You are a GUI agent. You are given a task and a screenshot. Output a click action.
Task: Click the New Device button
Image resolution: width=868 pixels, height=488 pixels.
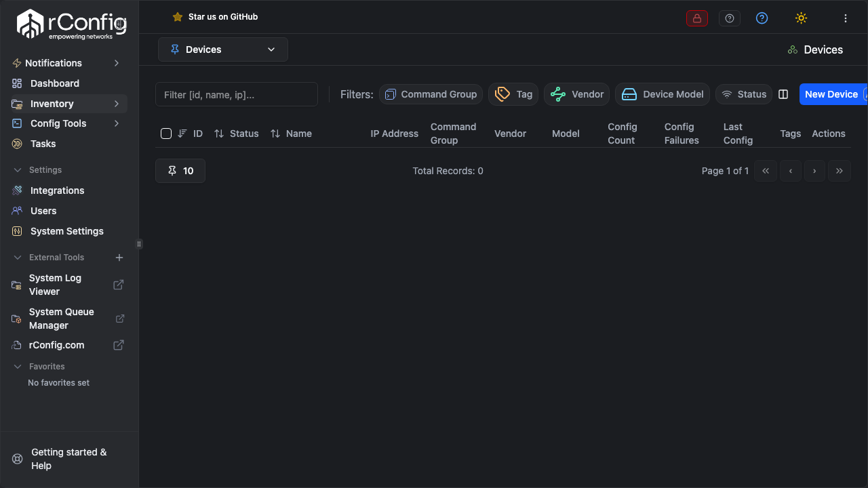click(833, 94)
